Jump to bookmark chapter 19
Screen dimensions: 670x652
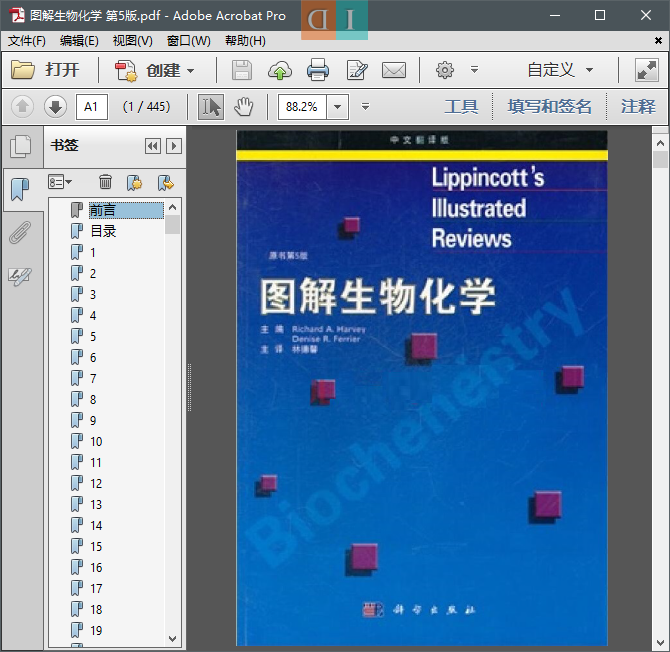coord(96,631)
